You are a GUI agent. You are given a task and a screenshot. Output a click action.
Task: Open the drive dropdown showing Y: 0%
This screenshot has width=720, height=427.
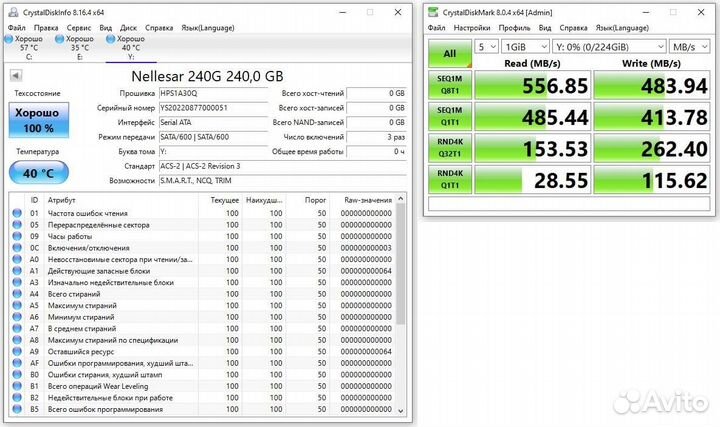click(609, 47)
